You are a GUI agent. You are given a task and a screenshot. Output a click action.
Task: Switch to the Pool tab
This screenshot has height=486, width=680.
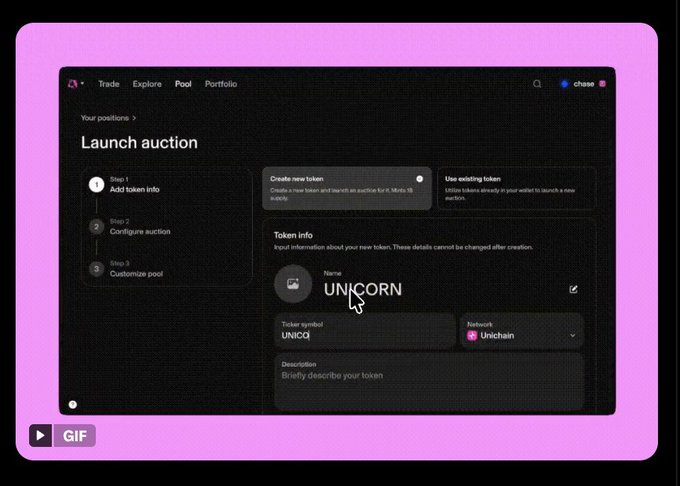pyautogui.click(x=183, y=84)
